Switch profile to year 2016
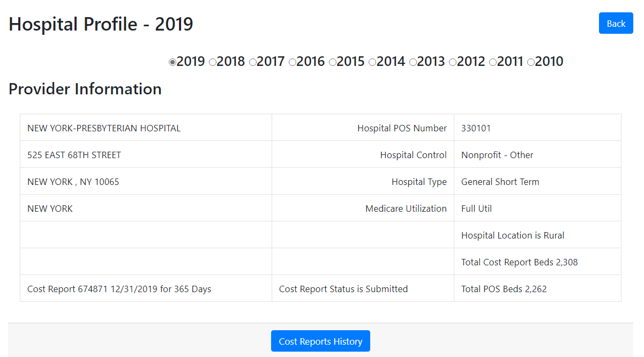Image resolution: width=644 pixels, height=357 pixels. pos(293,62)
